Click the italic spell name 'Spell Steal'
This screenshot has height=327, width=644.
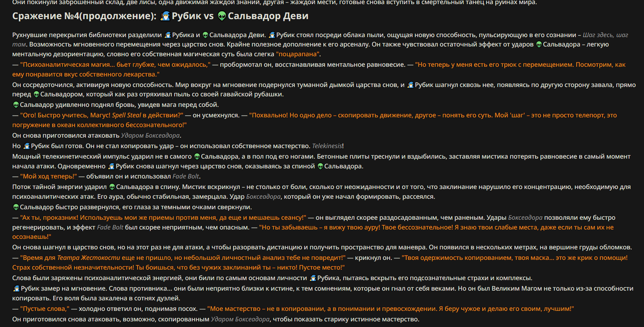[127, 115]
